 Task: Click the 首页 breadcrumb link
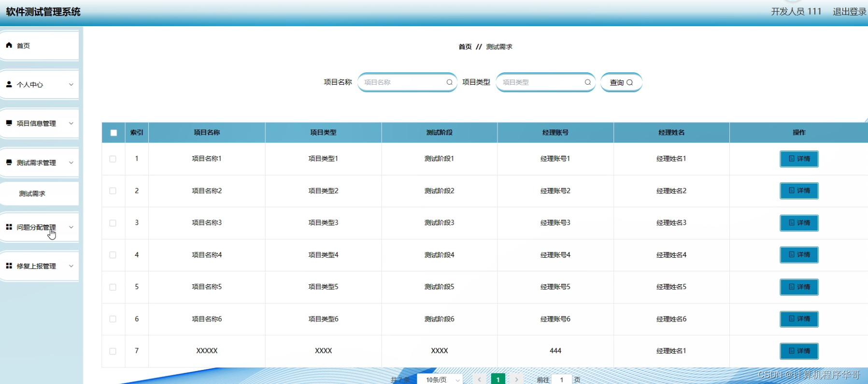pos(465,47)
